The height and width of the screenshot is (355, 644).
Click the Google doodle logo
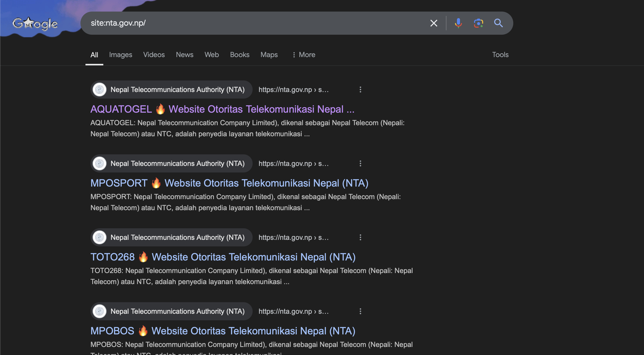tap(35, 23)
